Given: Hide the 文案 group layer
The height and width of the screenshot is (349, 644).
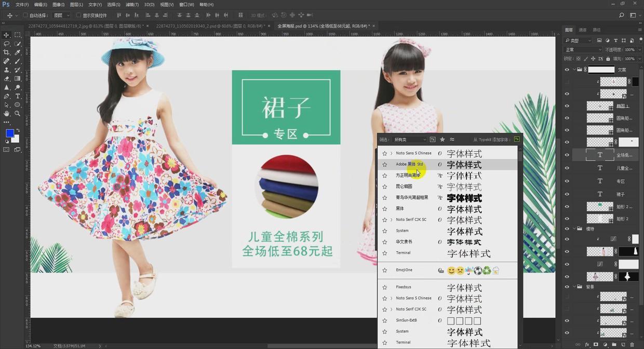Looking at the screenshot, I should 567,70.
